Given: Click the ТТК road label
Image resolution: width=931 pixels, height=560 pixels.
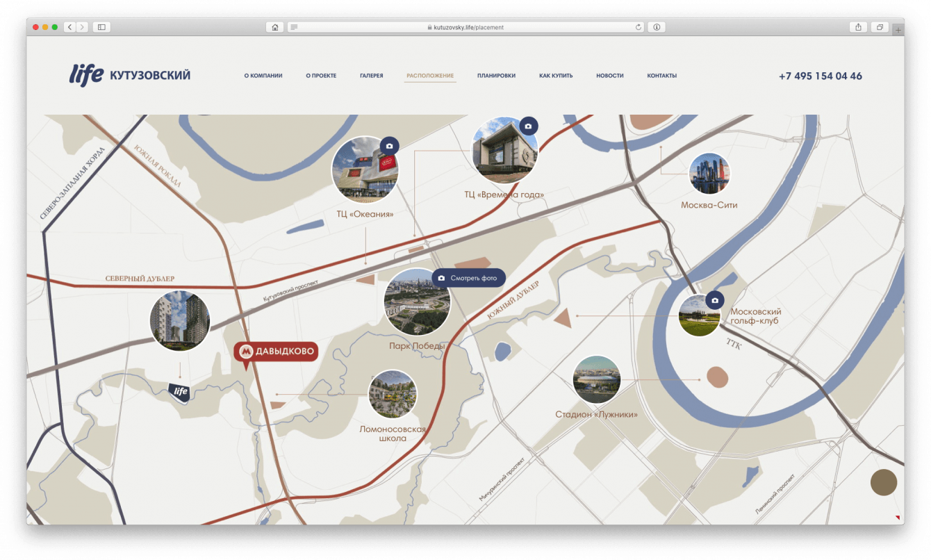Looking at the screenshot, I should (x=734, y=344).
